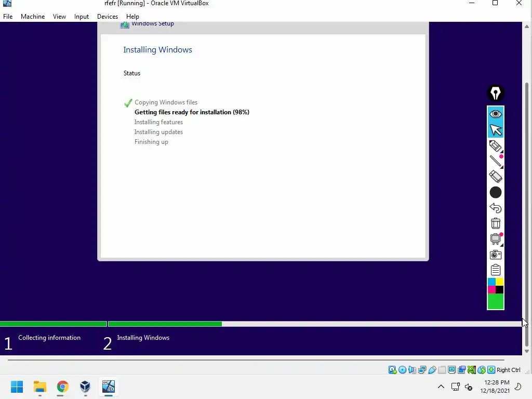Select the eraser tool
The width and height of the screenshot is (532, 399).
495,177
